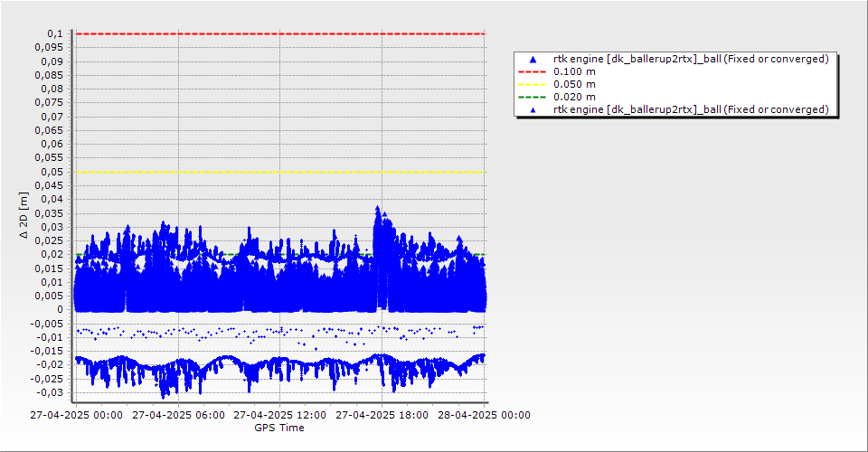Click the '0,085' y-axis tick label

[x=49, y=75]
